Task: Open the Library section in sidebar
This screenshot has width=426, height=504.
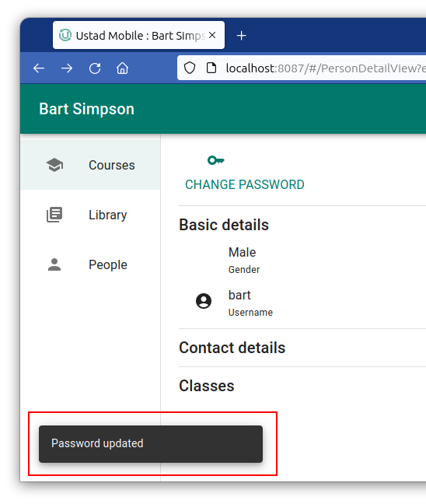Action: [90, 215]
